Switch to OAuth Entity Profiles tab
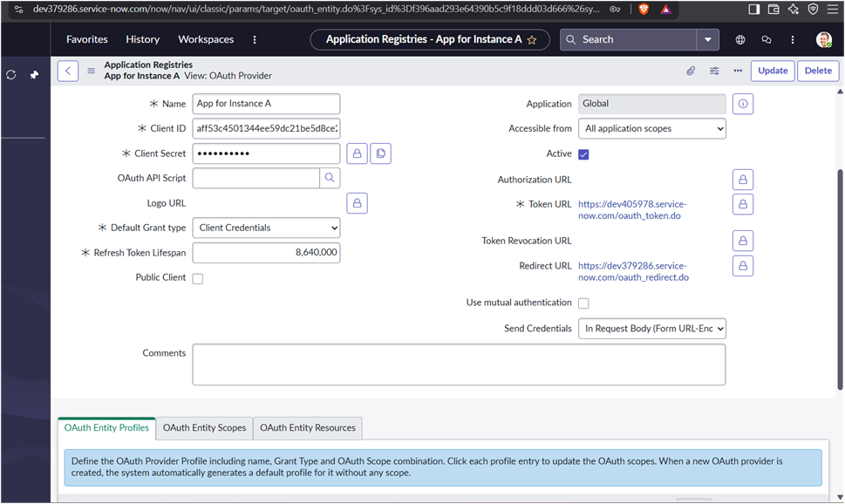 coord(106,428)
